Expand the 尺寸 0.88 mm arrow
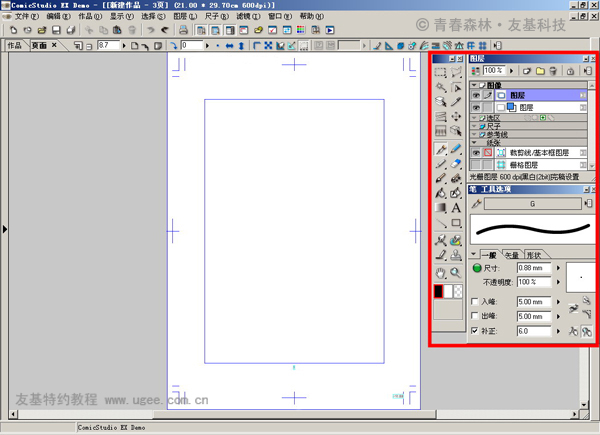Image resolution: width=600 pixels, height=435 pixels. [558, 268]
